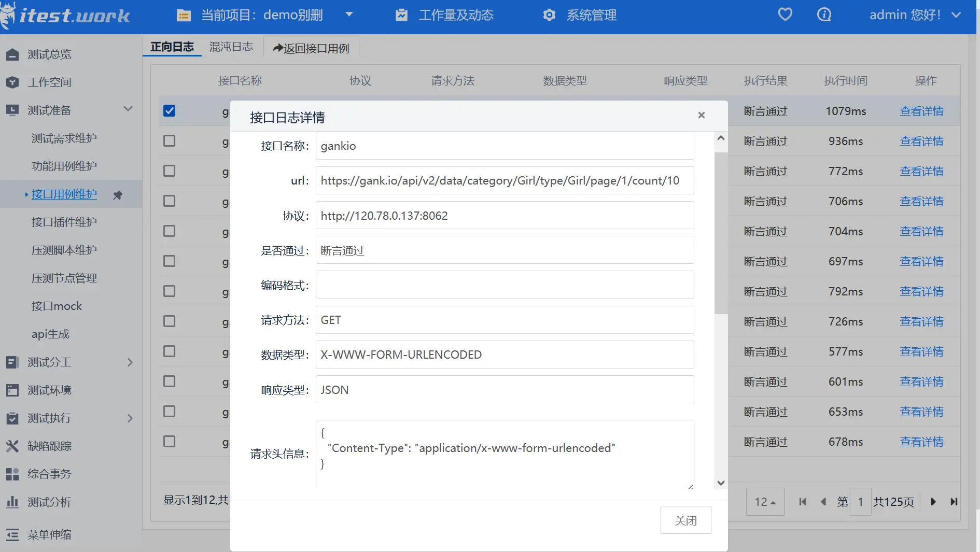This screenshot has width=980, height=552.
Task: Open the page size 12 dropdown
Action: click(765, 502)
